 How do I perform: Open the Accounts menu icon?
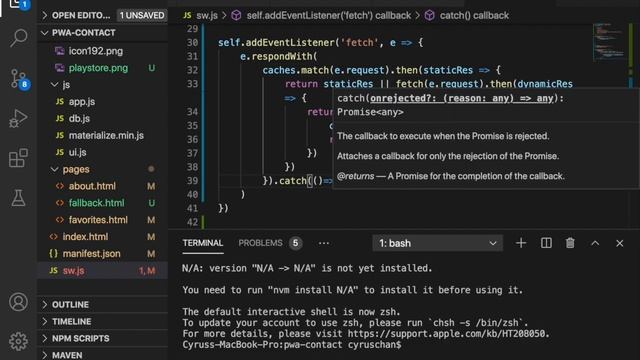18,302
